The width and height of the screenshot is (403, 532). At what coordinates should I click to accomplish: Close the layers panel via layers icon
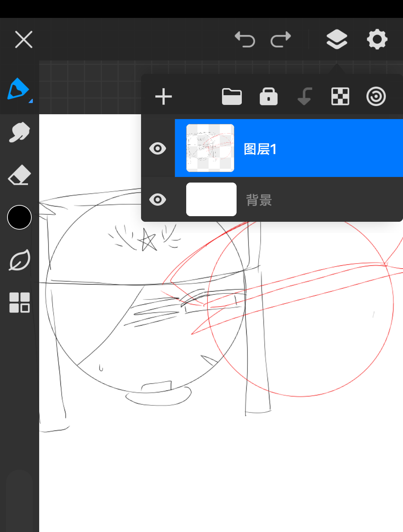pyautogui.click(x=337, y=39)
